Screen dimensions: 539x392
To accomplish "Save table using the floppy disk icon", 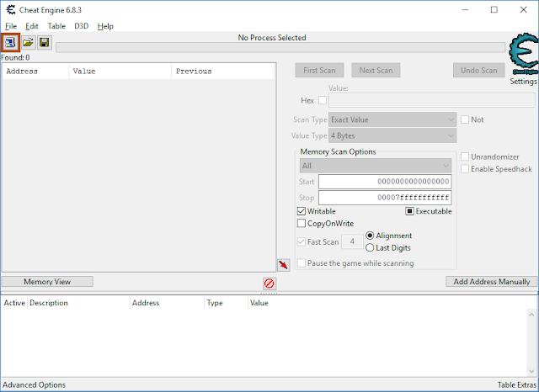I will [45, 43].
